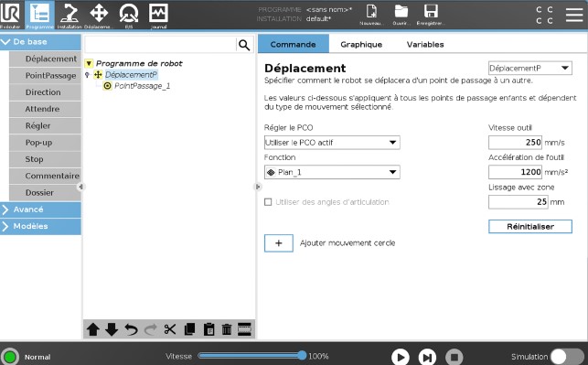Redo the last program edit
The height and width of the screenshot is (365, 588).
pos(150,329)
